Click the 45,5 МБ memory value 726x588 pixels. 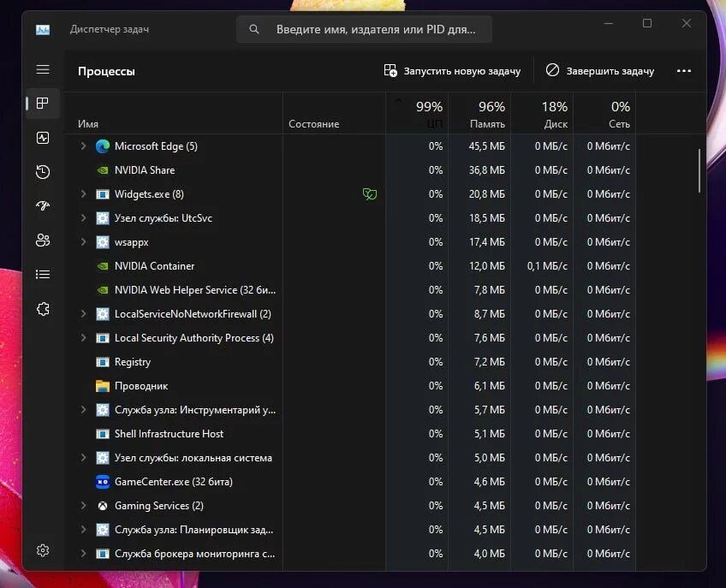pos(486,146)
